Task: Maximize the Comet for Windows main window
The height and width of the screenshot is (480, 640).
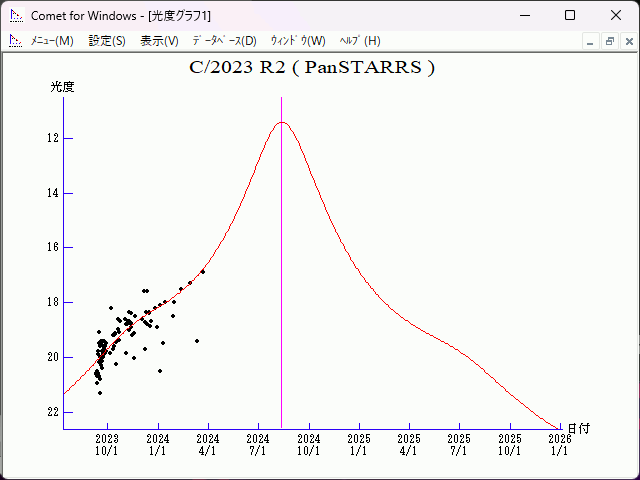Action: pos(570,15)
